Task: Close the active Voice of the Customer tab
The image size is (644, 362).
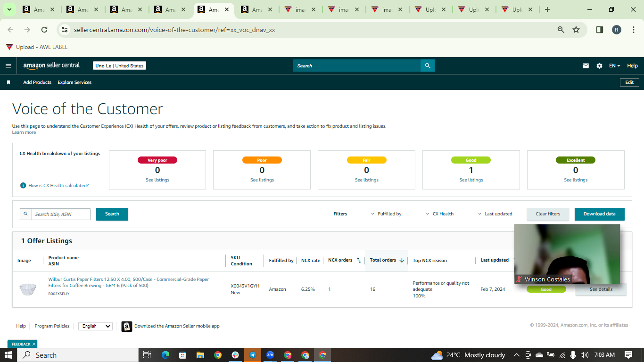Action: [227, 9]
